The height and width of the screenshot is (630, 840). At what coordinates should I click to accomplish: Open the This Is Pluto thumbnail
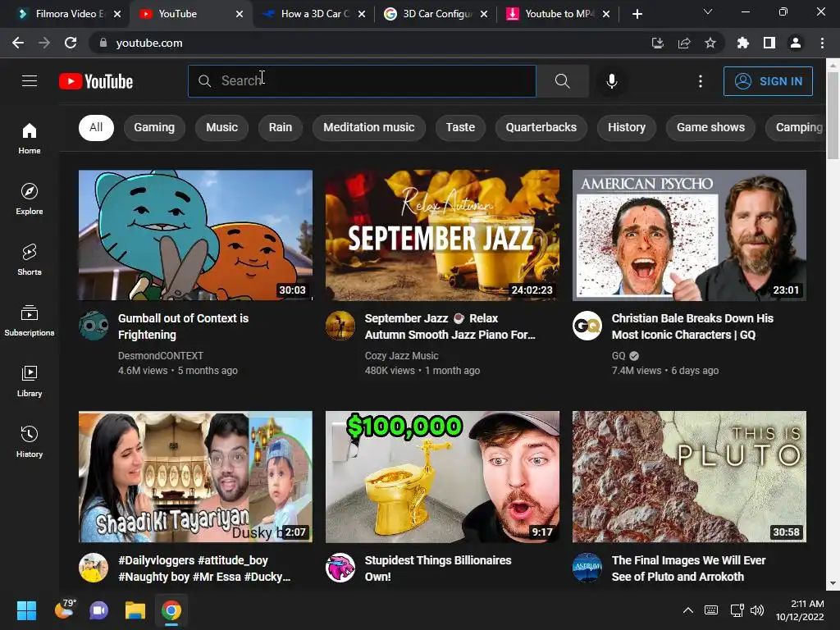click(x=689, y=477)
